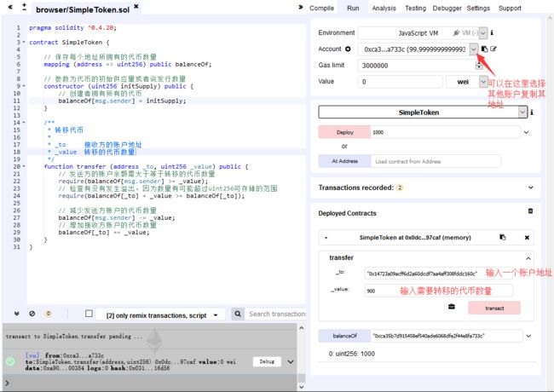Toggle the right panel arrows icon
554x392 pixels.
[301, 7]
